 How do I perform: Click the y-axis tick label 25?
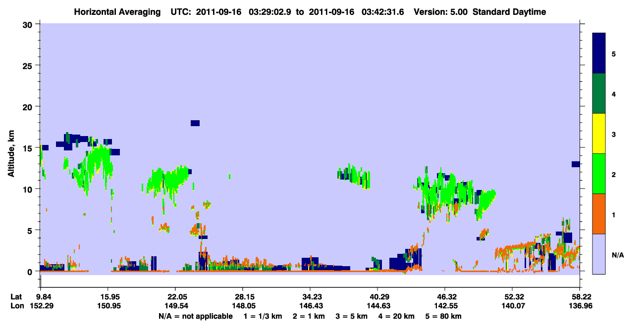click(x=29, y=65)
